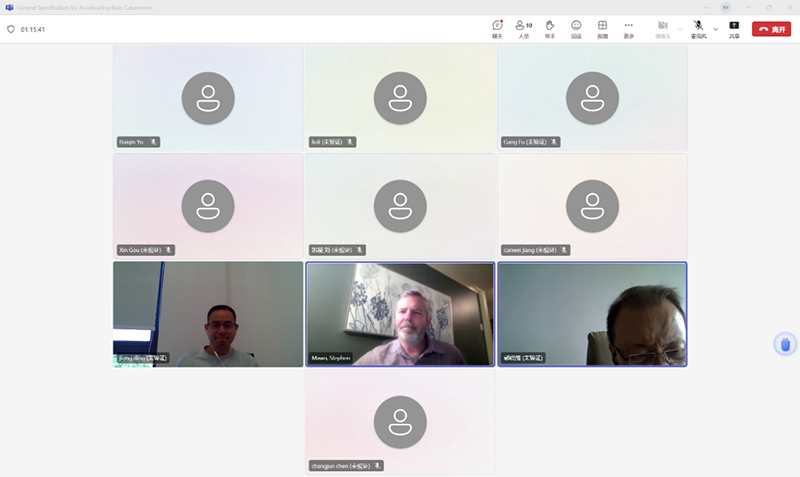
Task: Open the title bar ellipsis settings menu
Action: click(x=707, y=7)
